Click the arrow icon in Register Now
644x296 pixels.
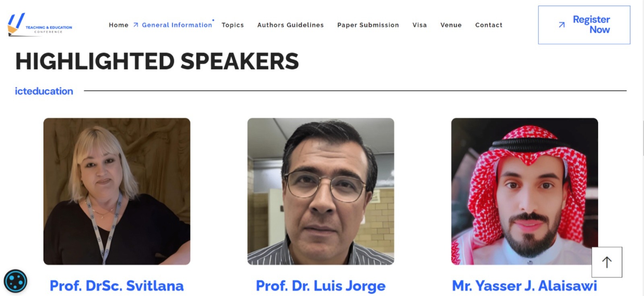coord(561,25)
